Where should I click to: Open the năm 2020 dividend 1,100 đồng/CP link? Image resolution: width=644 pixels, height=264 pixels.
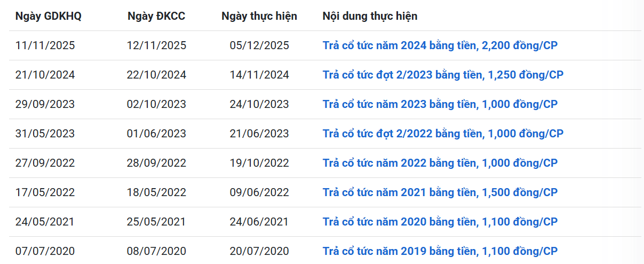[x=440, y=222]
